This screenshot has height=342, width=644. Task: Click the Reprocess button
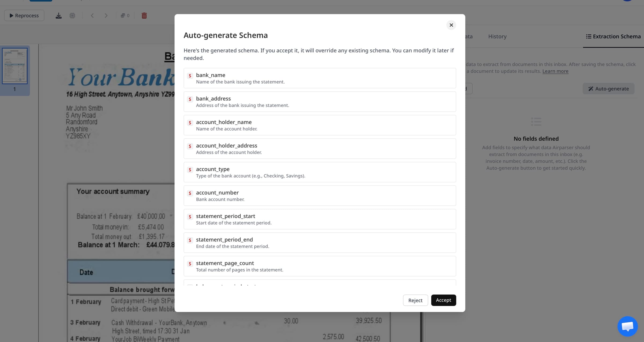click(24, 16)
